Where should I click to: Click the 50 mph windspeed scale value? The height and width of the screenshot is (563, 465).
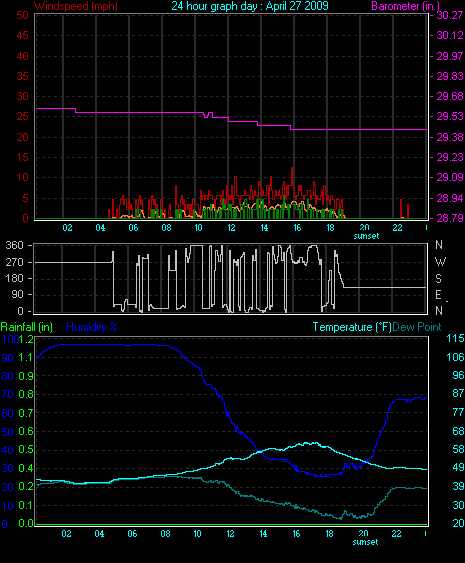[x=22, y=15]
